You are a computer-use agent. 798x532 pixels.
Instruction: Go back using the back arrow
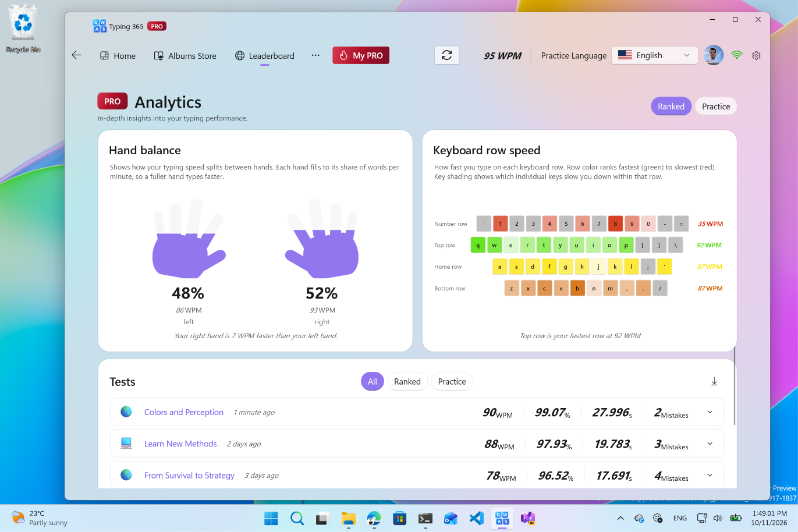pos(76,55)
